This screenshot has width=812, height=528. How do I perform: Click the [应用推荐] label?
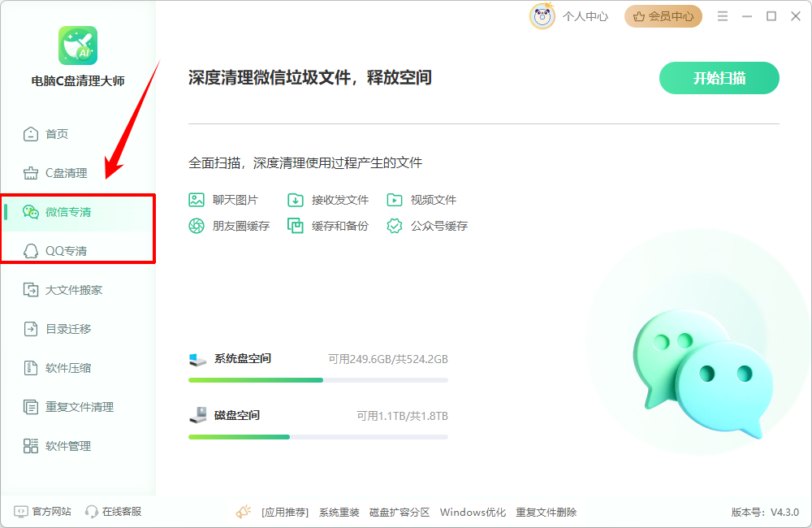pyautogui.click(x=285, y=513)
